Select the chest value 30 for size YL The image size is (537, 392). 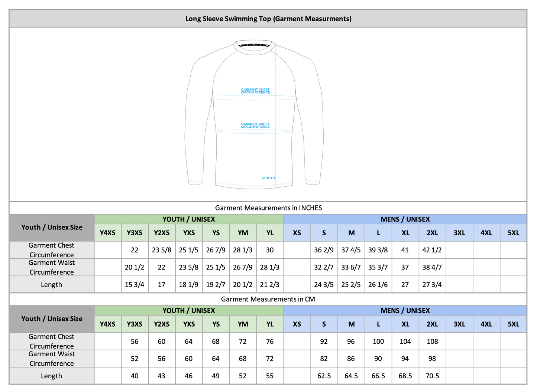270,250
